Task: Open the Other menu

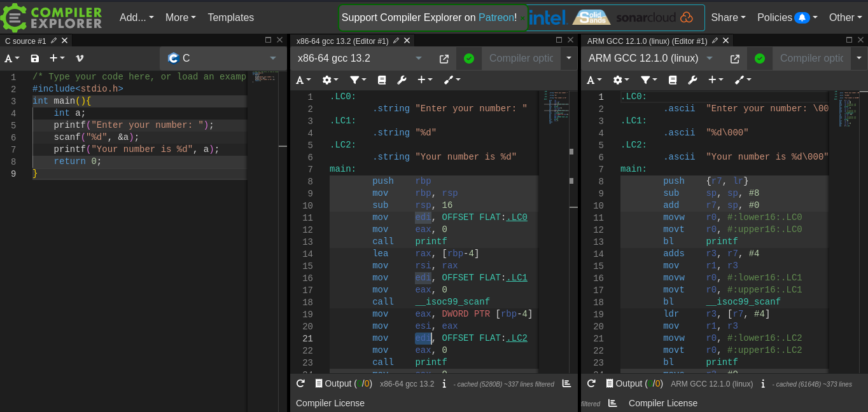Action: 846,17
